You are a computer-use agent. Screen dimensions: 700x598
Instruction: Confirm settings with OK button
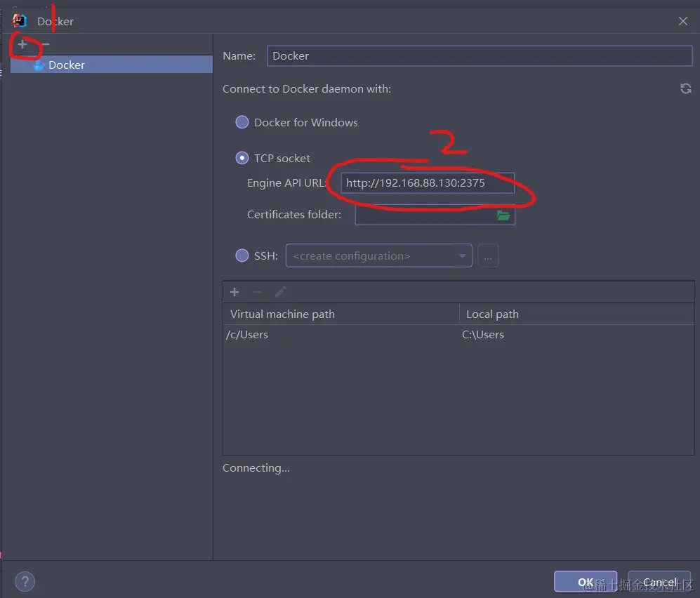(586, 581)
